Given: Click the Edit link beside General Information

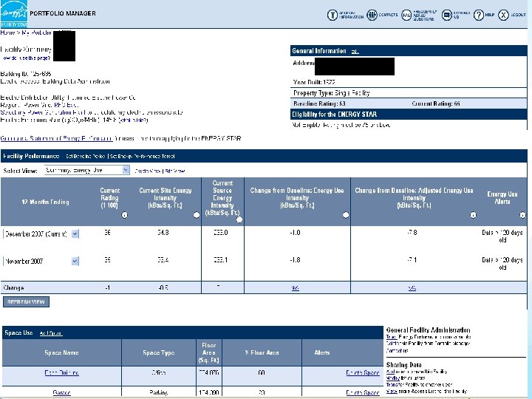Looking at the screenshot, I should [x=355, y=52].
